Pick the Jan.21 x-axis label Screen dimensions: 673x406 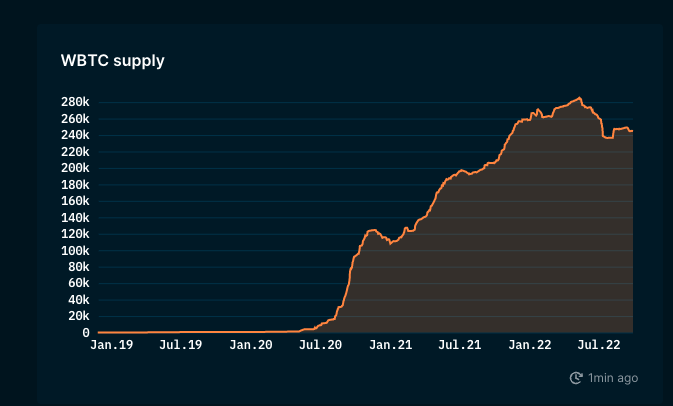point(391,345)
